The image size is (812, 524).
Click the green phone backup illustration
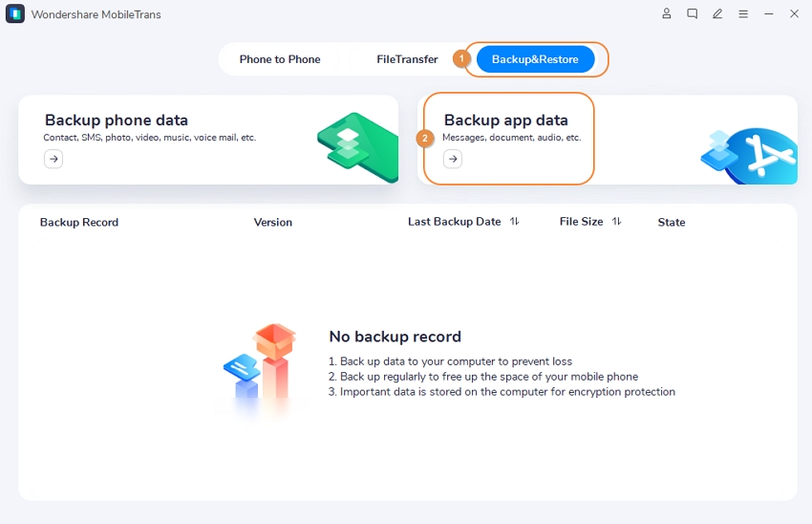358,147
